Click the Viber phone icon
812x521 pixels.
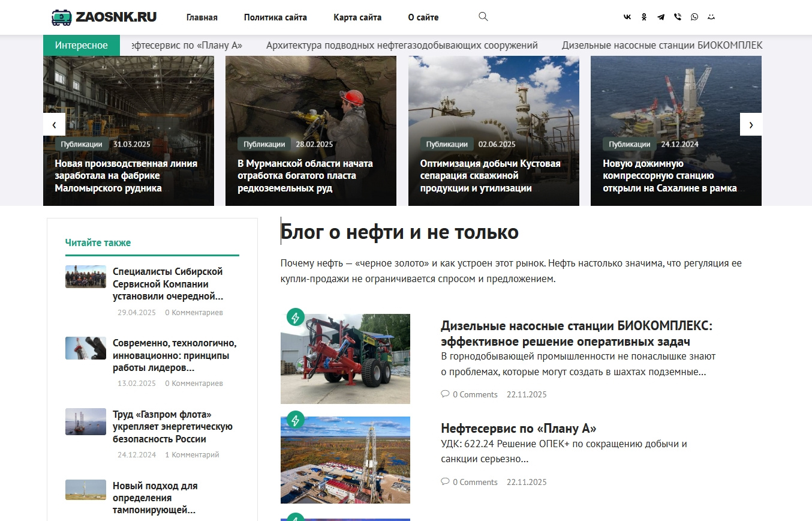[x=678, y=17]
